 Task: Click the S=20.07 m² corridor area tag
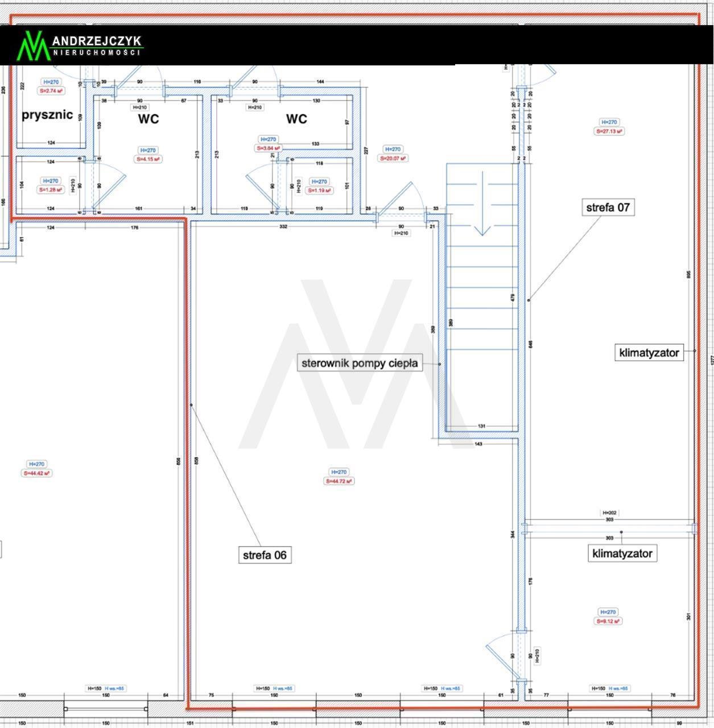[x=393, y=158]
